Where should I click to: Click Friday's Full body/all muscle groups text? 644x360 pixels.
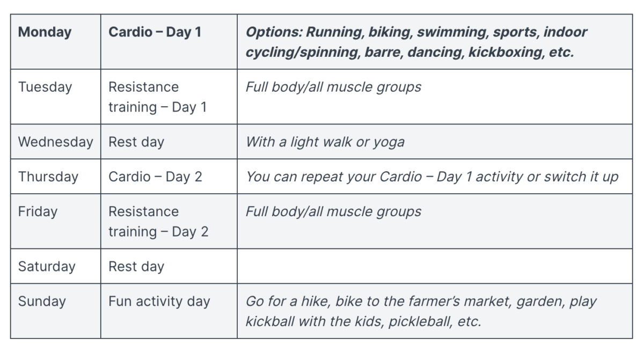point(333,211)
